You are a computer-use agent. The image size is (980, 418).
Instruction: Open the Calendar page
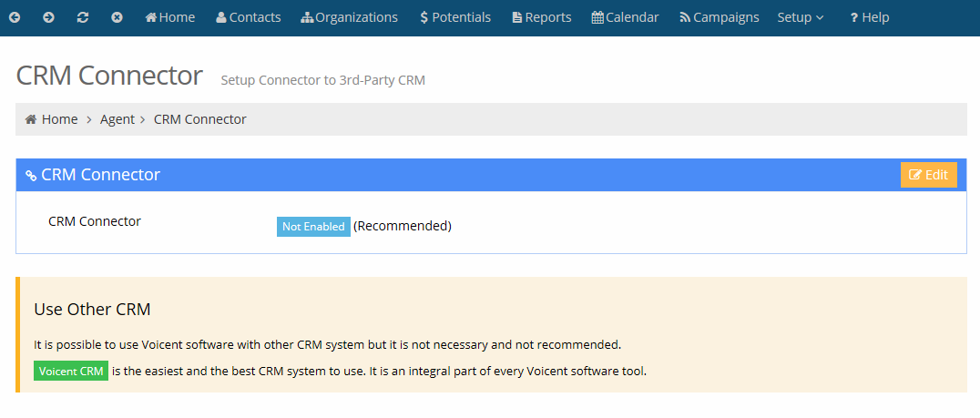click(626, 17)
